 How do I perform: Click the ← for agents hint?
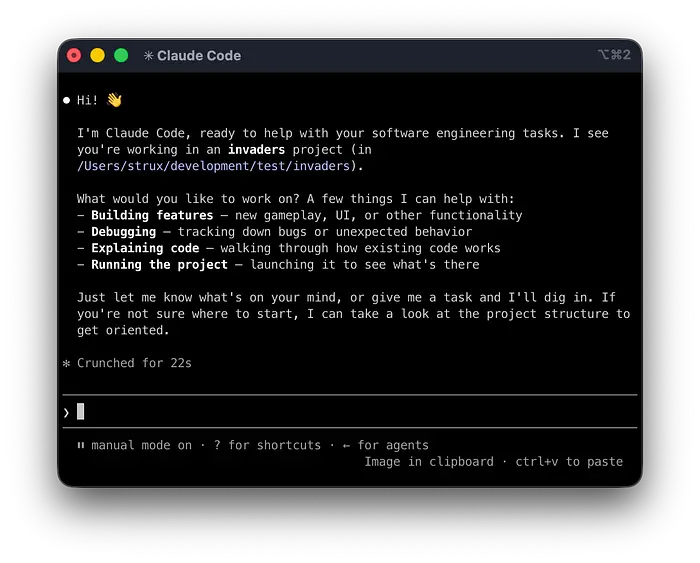point(386,445)
